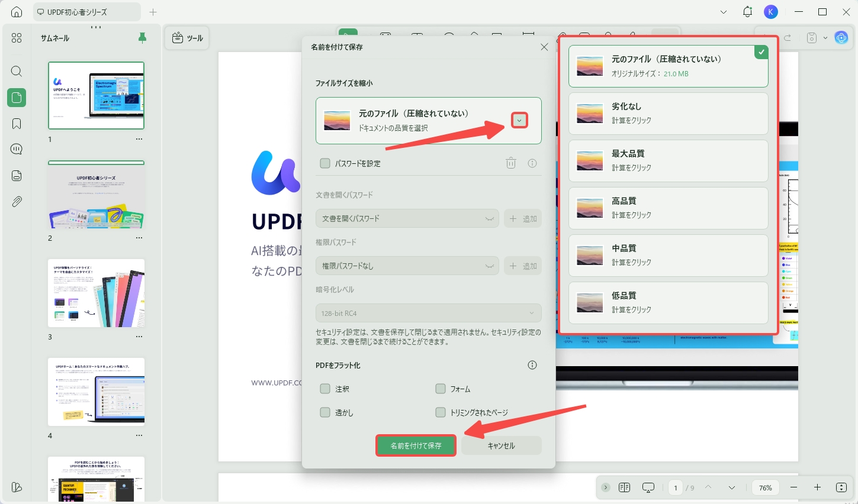Collapse the bottom navigation bar
This screenshot has width=858, height=504.
point(605,487)
